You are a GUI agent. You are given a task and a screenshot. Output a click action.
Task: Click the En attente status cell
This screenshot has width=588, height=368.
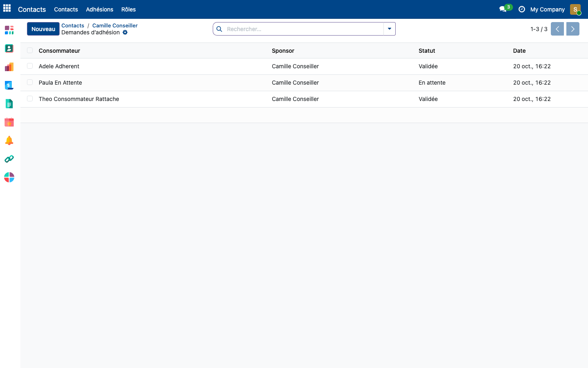coord(432,83)
